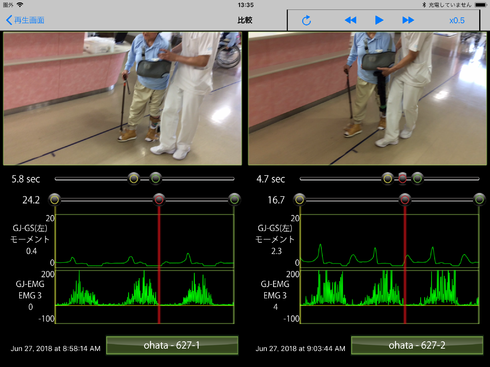Tap the 'Jun 27, 2018 at 8:58:14 AM' timestamp

(56, 349)
